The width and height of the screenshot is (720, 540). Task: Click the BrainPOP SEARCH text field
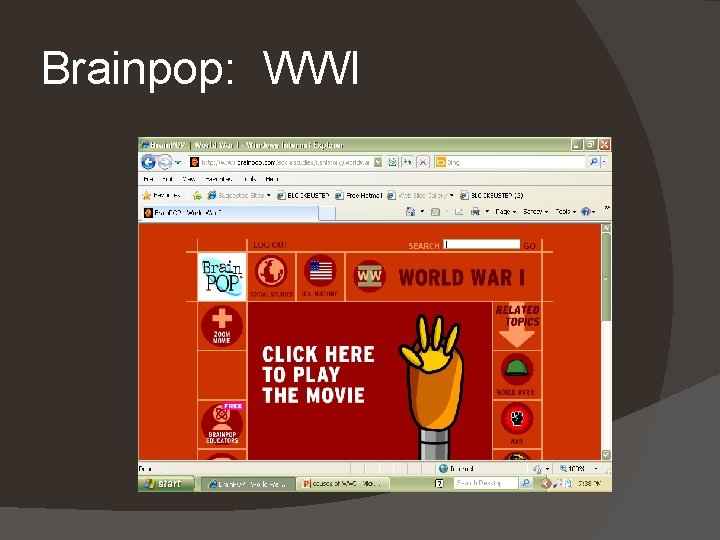(481, 244)
